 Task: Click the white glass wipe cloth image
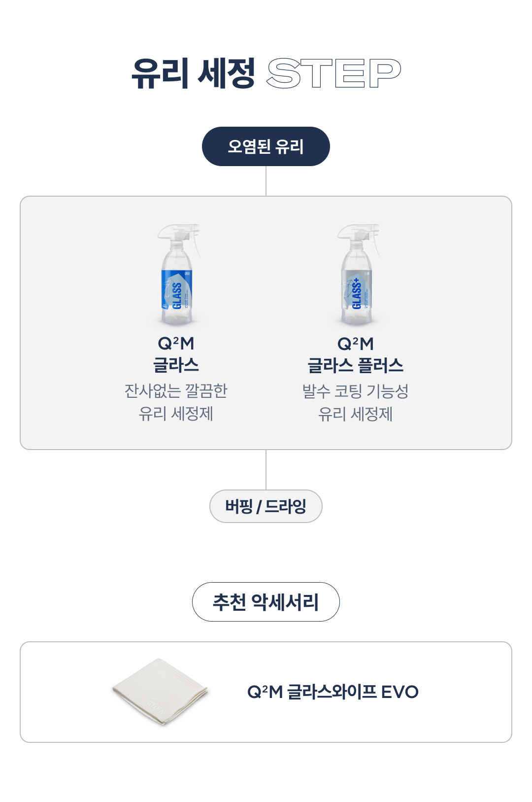point(161,692)
